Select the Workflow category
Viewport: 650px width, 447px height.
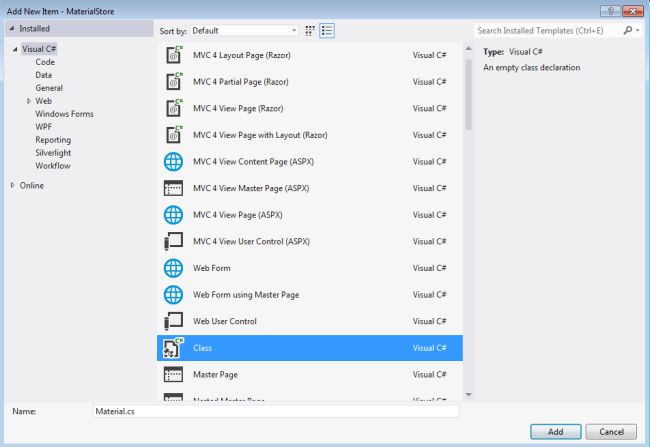point(53,165)
